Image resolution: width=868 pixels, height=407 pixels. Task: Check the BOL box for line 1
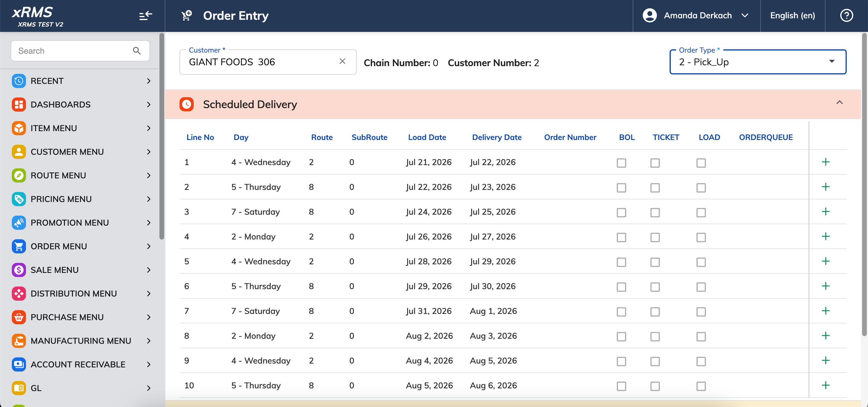click(x=621, y=163)
